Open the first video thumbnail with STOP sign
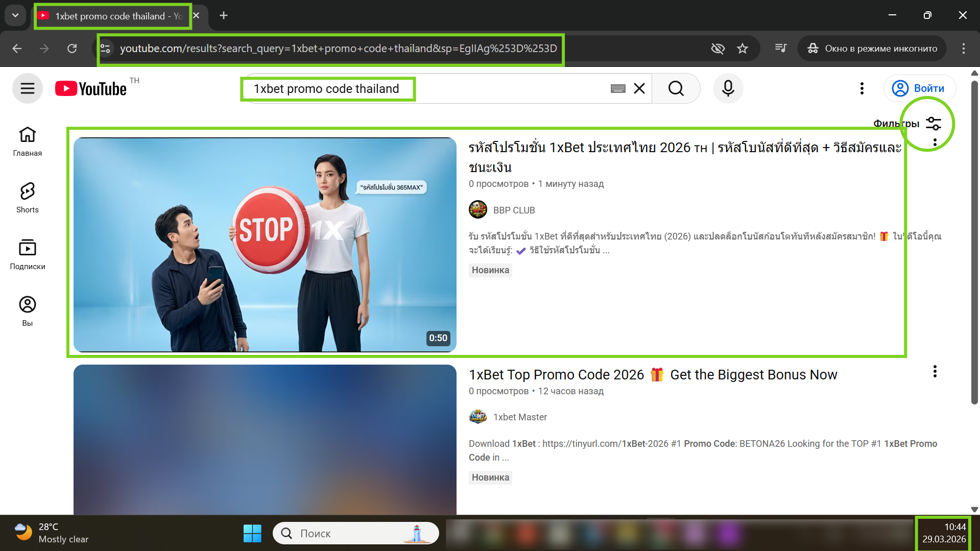Image resolution: width=980 pixels, height=551 pixels. (x=265, y=245)
